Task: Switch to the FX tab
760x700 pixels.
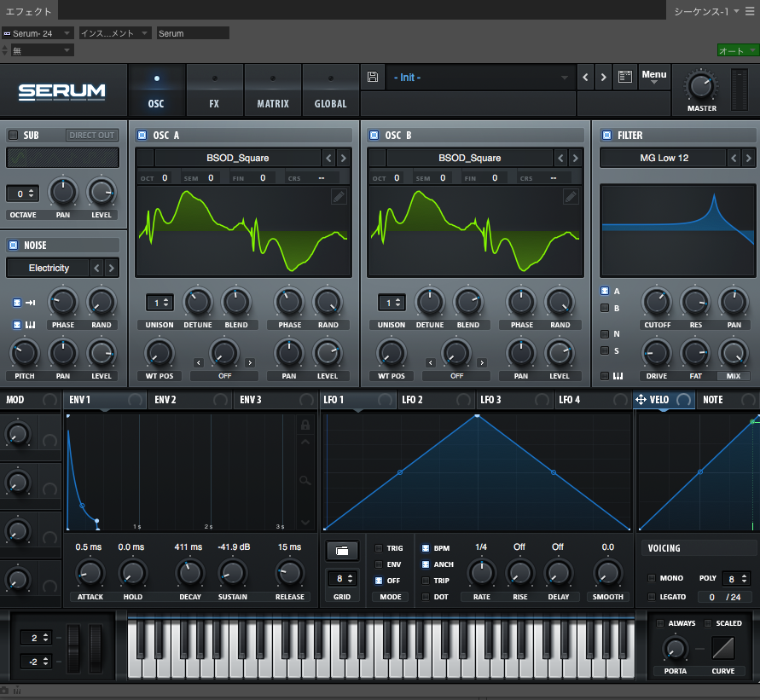Action: [x=214, y=90]
